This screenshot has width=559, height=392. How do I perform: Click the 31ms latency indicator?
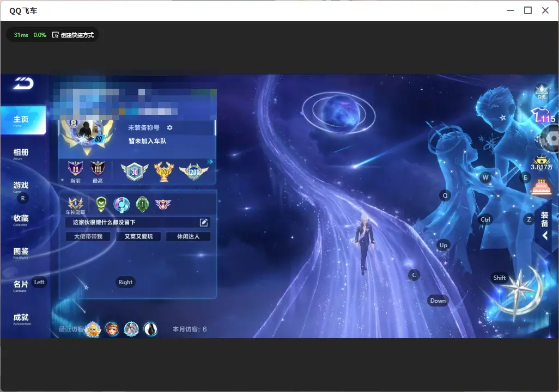click(x=21, y=35)
